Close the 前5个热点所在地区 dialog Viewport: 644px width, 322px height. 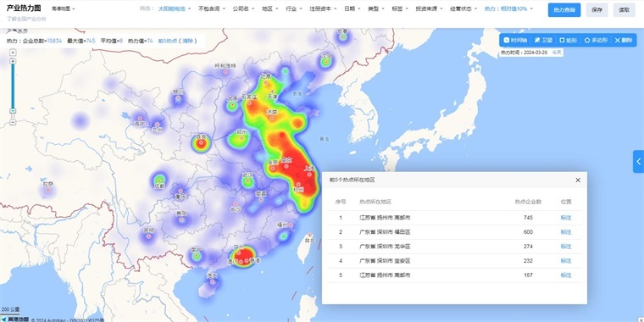(578, 180)
